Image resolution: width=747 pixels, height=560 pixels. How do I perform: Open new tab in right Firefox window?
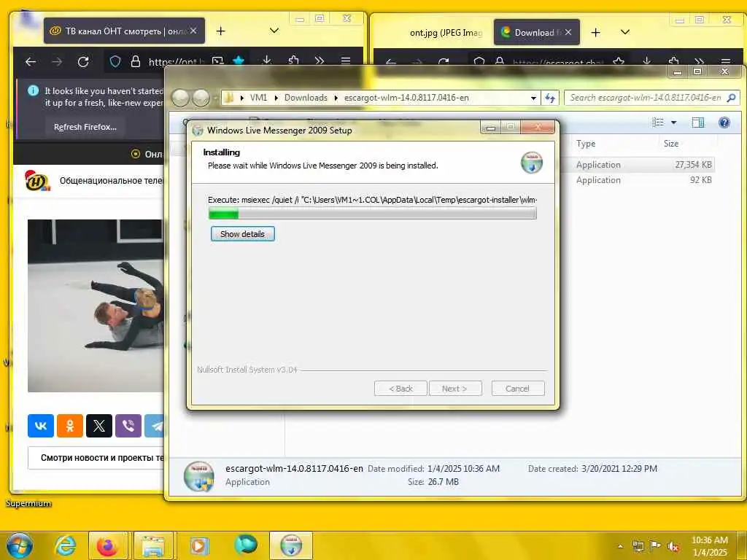(595, 32)
